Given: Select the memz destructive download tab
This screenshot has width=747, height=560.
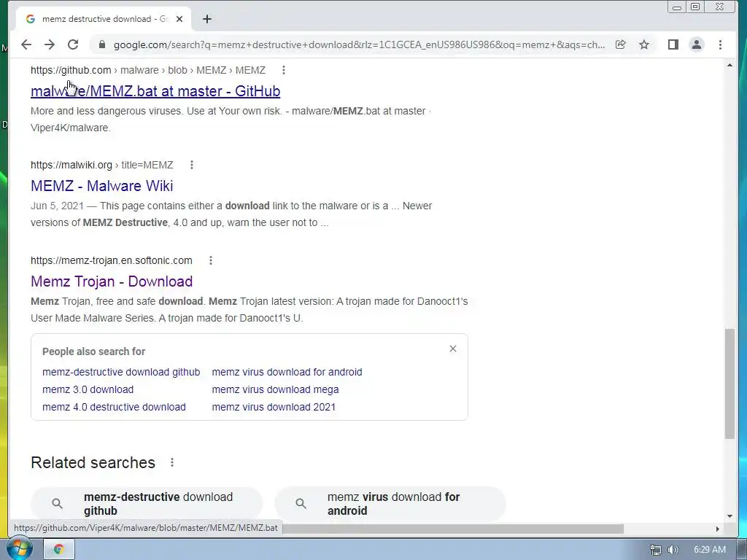Looking at the screenshot, I should pos(104,19).
